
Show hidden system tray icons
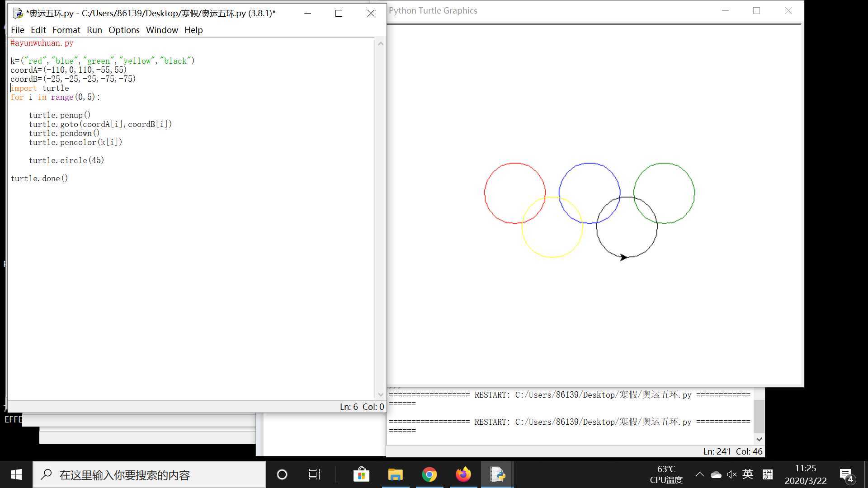pyautogui.click(x=699, y=474)
